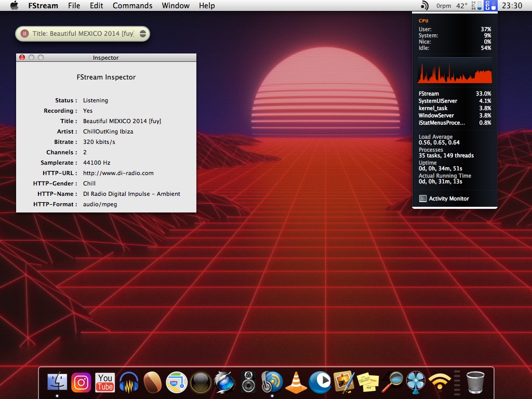Open the Trash in the dock
Image resolution: width=532 pixels, height=399 pixels.
pos(475,382)
